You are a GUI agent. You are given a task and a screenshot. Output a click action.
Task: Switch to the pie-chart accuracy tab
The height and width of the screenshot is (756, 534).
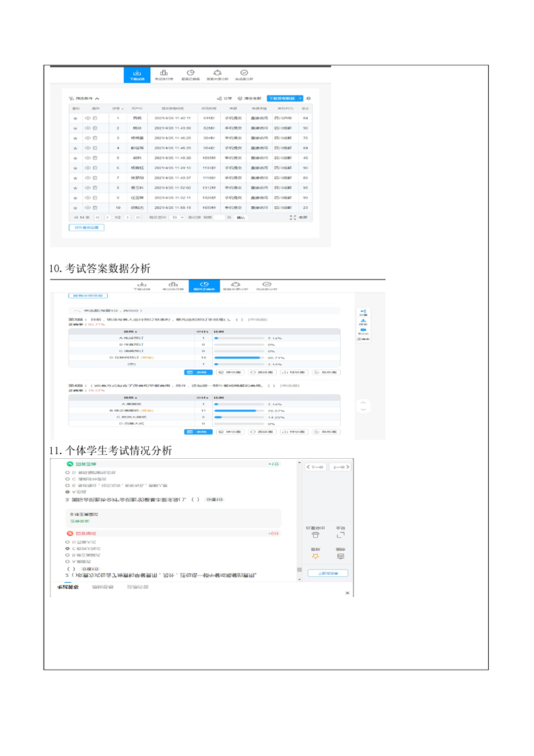pos(191,75)
